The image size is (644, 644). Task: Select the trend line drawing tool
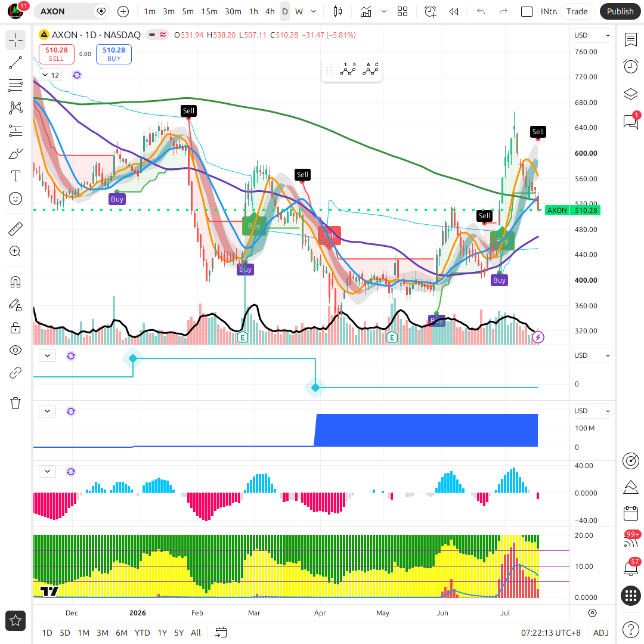click(16, 63)
